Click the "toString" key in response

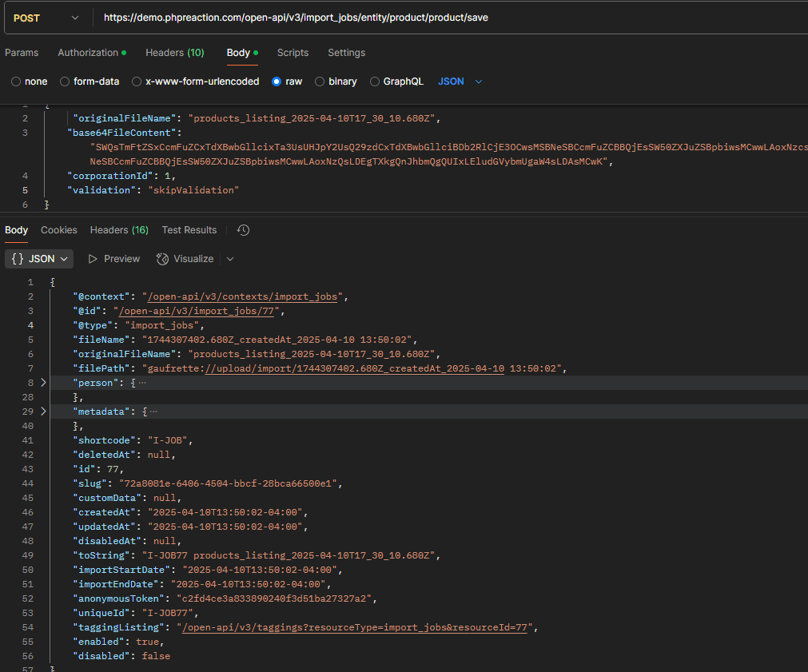[101, 555]
